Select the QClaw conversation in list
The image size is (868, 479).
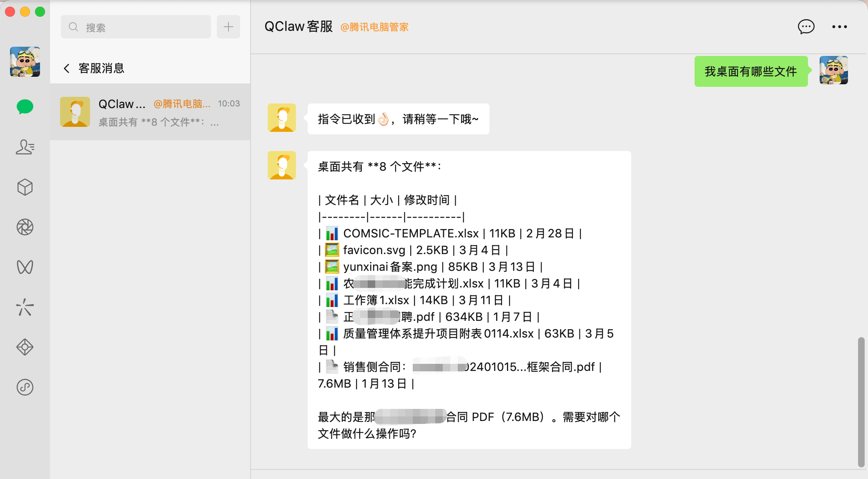tap(150, 112)
